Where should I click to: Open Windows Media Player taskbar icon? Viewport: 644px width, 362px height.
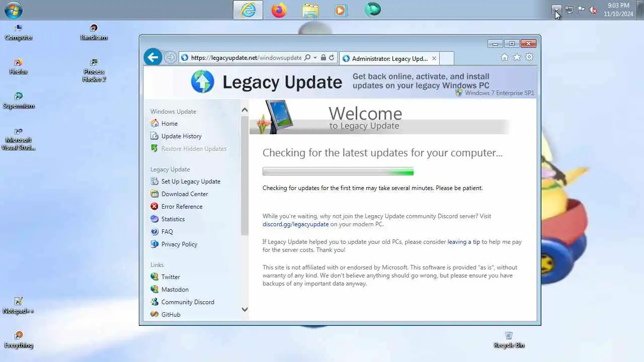[341, 10]
